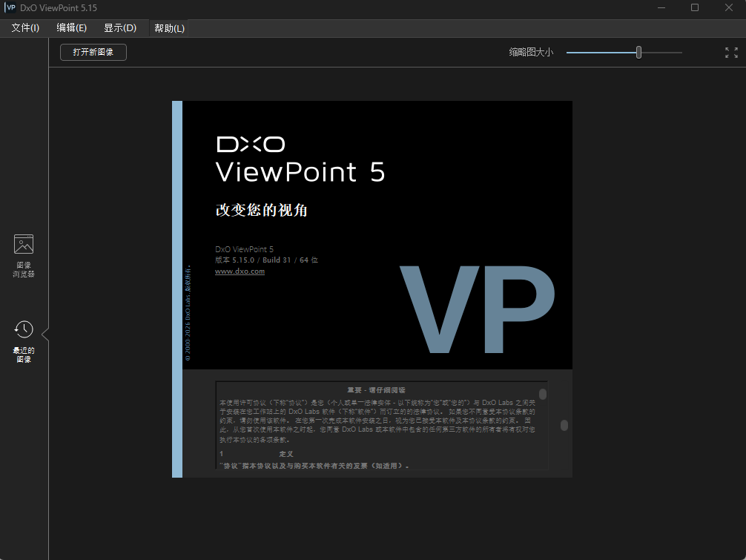Screen dimensions: 746x560
Task: Click the version text 版本 5.15.0
Action: 234,260
